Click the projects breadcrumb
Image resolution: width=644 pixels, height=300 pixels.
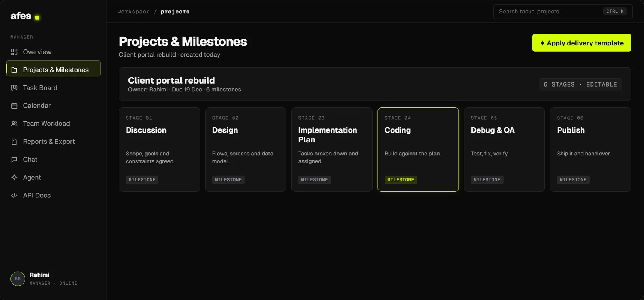175,12
